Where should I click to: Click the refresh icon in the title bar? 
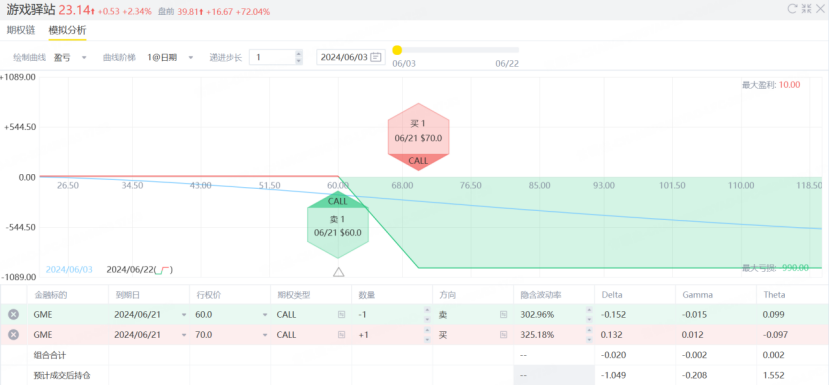[x=792, y=8]
